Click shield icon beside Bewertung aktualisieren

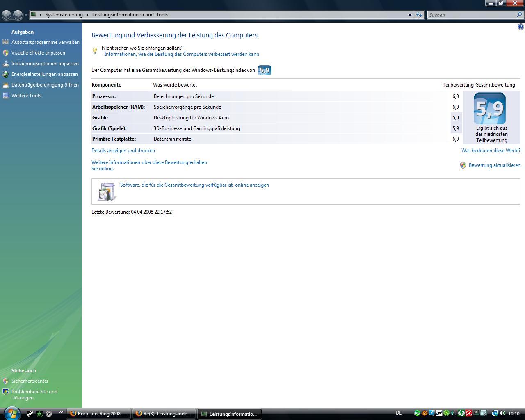click(463, 165)
